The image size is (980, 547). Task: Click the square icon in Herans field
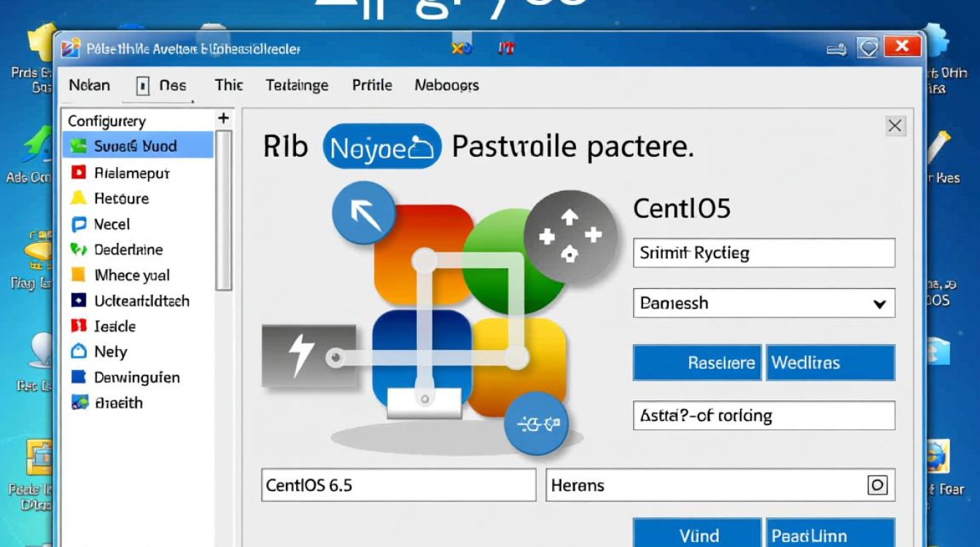coord(877,485)
